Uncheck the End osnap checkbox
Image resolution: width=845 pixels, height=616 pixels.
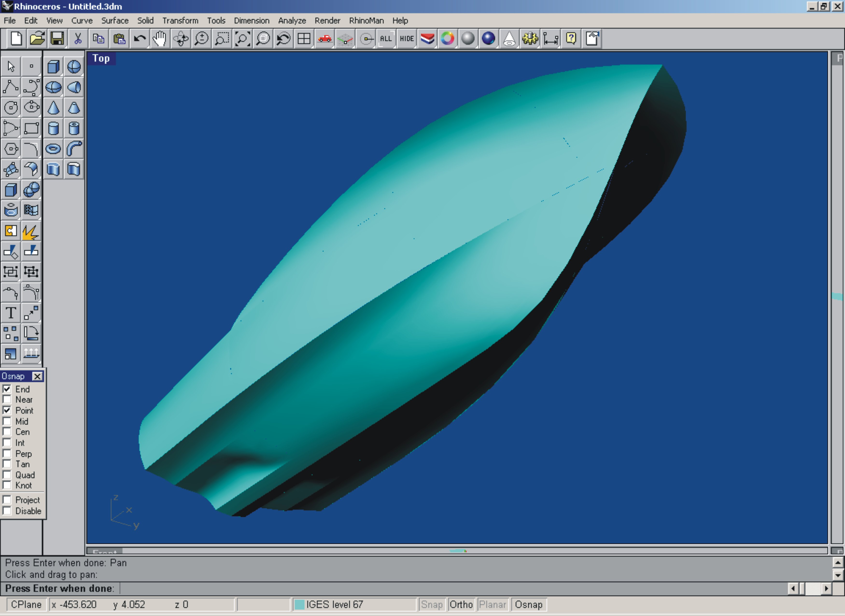7,389
